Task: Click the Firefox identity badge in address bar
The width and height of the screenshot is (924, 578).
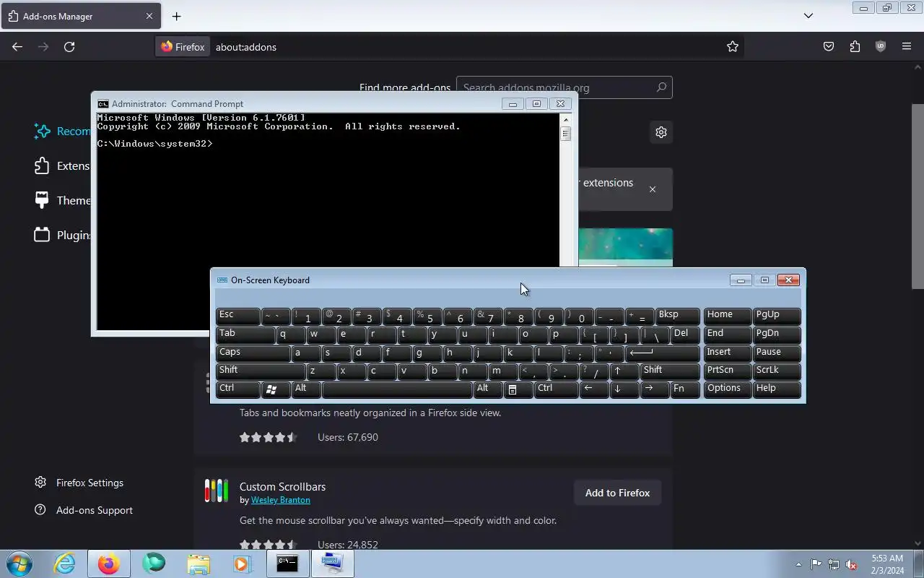Action: (x=183, y=47)
